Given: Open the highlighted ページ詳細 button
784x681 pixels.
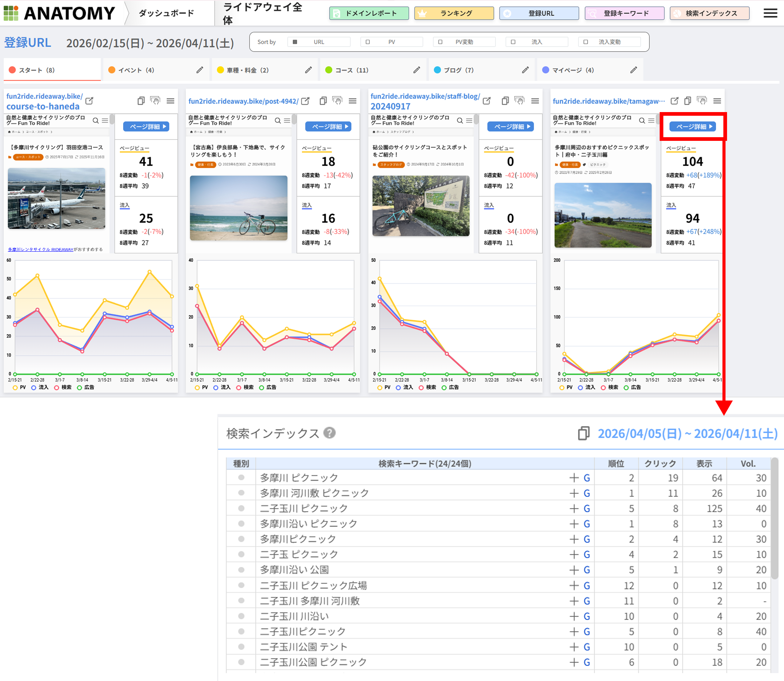Looking at the screenshot, I should (693, 126).
